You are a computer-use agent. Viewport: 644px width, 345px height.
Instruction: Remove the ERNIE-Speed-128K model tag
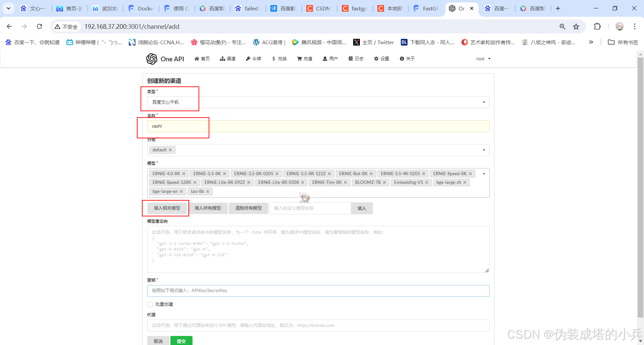click(195, 183)
